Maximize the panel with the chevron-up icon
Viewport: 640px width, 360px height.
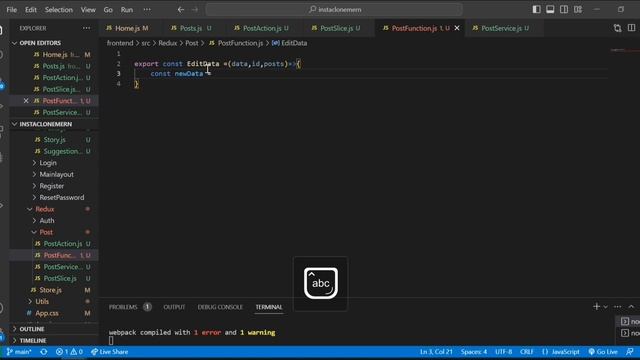[631, 307]
